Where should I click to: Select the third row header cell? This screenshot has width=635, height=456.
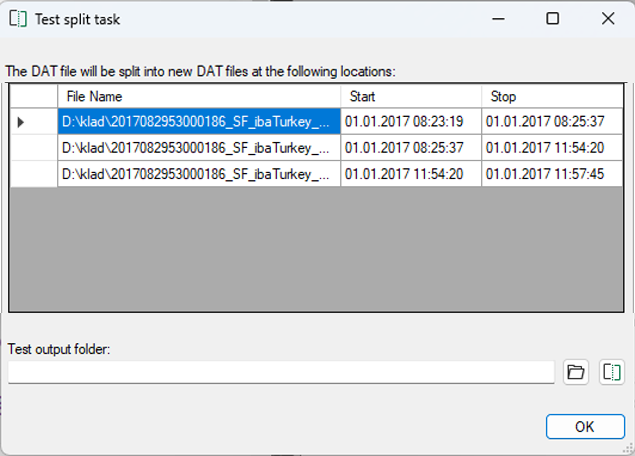click(34, 174)
